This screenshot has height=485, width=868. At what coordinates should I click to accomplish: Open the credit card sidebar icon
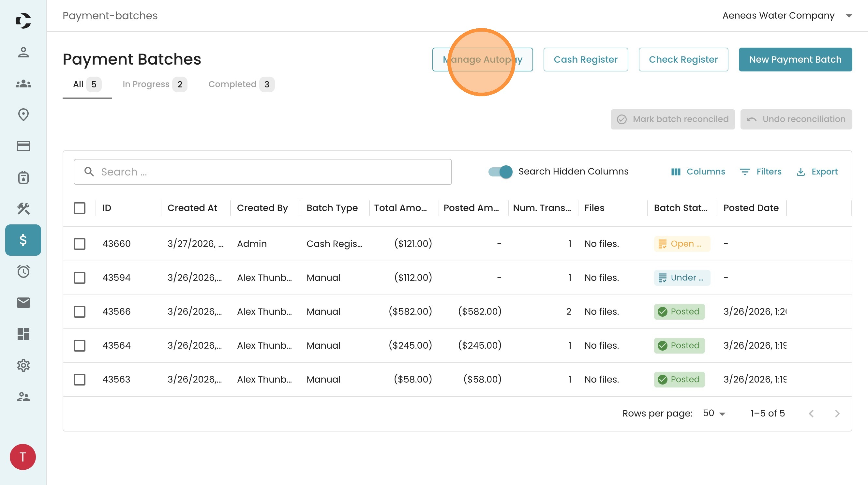point(23,146)
